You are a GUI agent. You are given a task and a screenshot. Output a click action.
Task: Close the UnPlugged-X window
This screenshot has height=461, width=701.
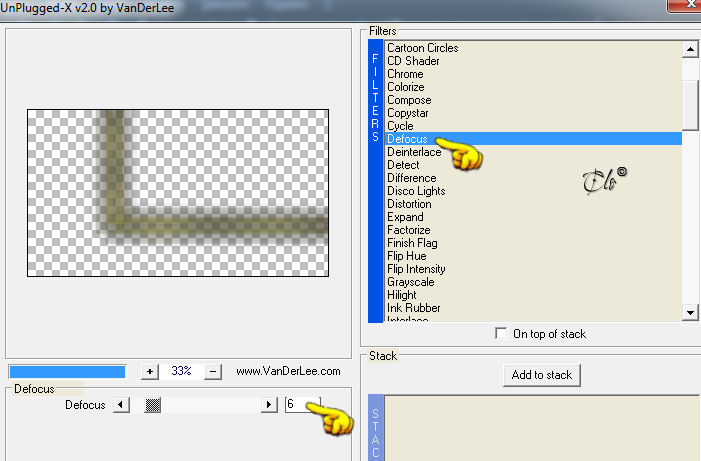click(x=684, y=5)
